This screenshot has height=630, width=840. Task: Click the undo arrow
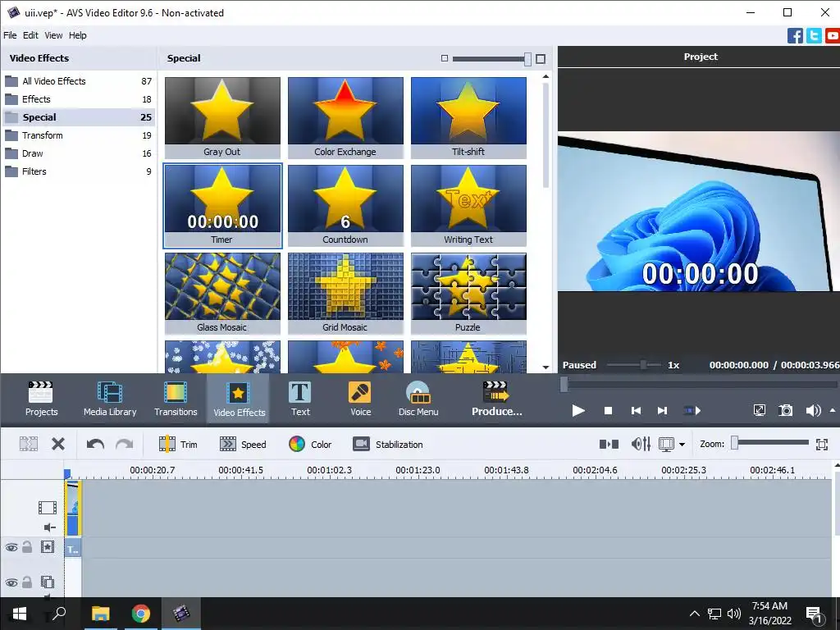[x=95, y=444]
